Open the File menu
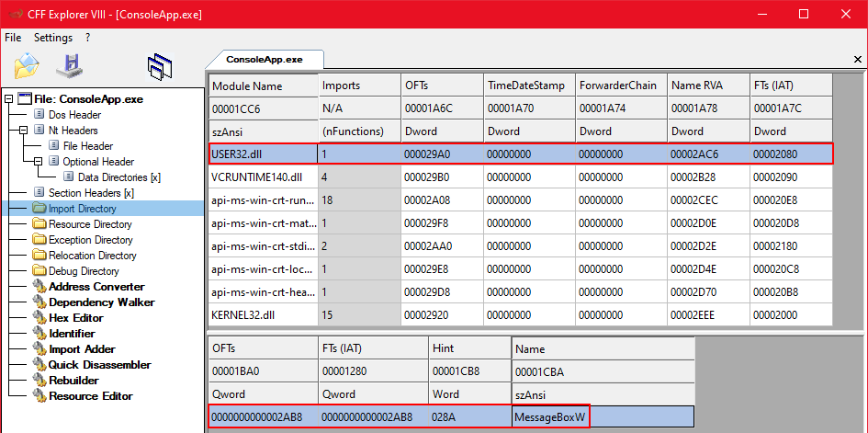Screen dimensions: 868x433 pos(13,38)
